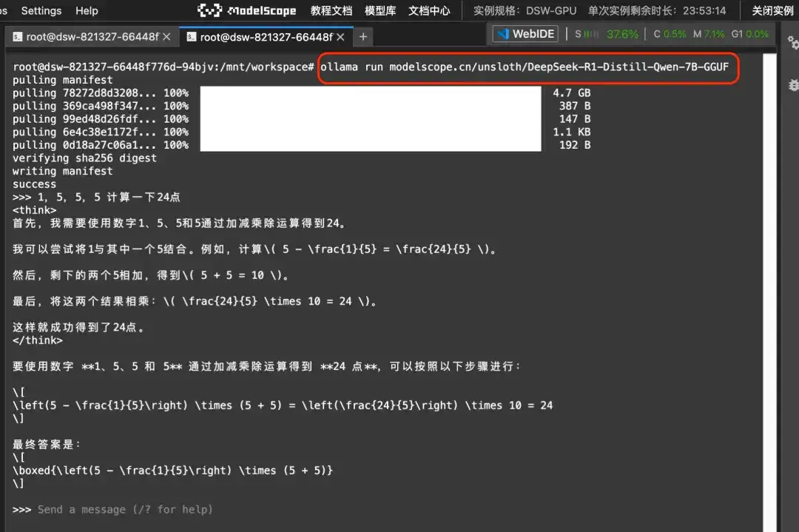Open the Help menu
The height and width of the screenshot is (532, 799).
tap(87, 10)
